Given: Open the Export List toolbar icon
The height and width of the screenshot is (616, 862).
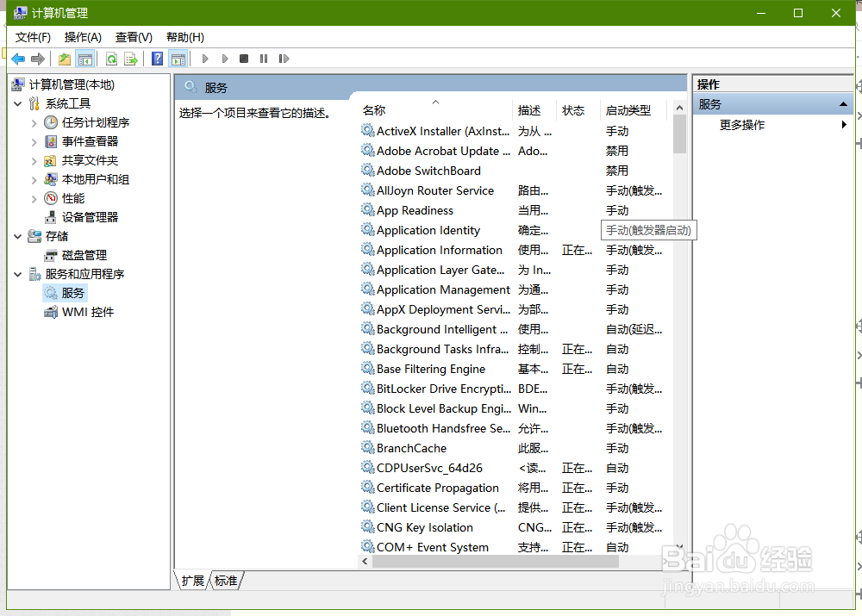Looking at the screenshot, I should click(x=129, y=58).
